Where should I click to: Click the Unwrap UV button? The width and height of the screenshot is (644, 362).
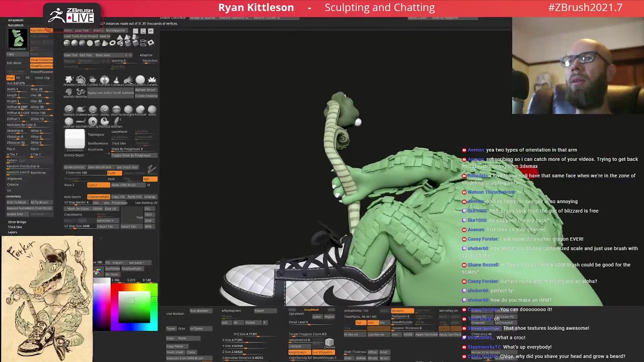[149, 197]
